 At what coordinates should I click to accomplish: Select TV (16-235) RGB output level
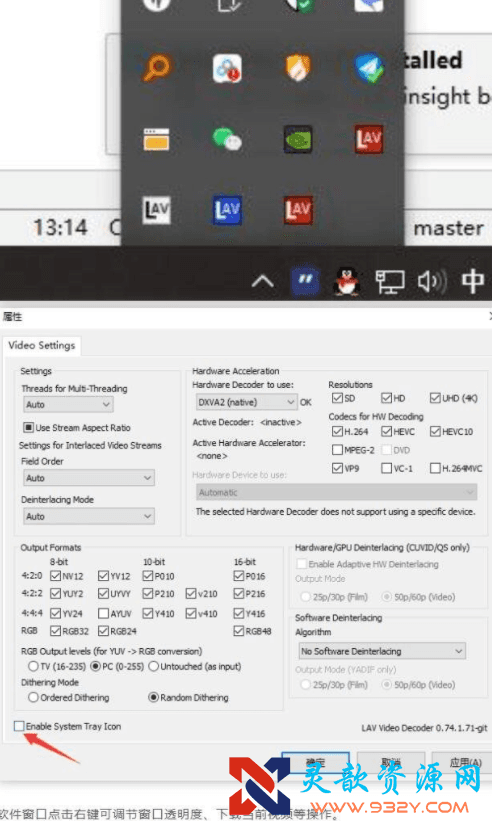tap(33, 667)
